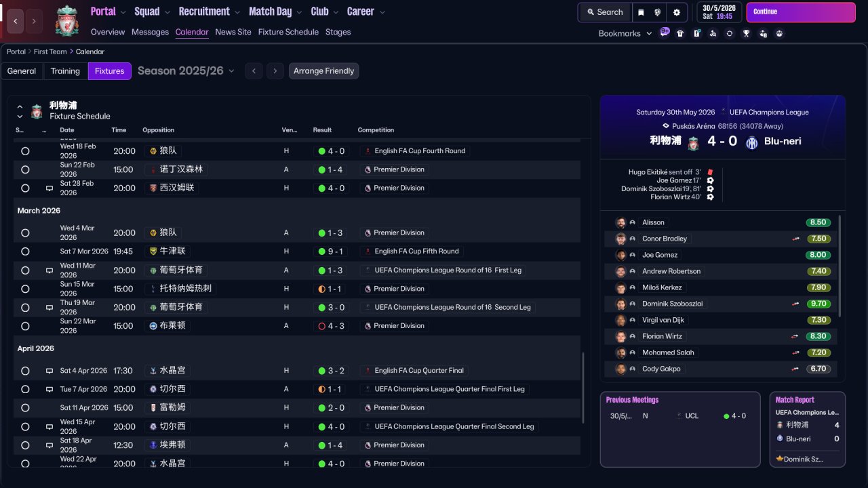The width and height of the screenshot is (868, 488).
Task: Select radio circle for Wed 15 Apr fixture
Action: pos(25,427)
